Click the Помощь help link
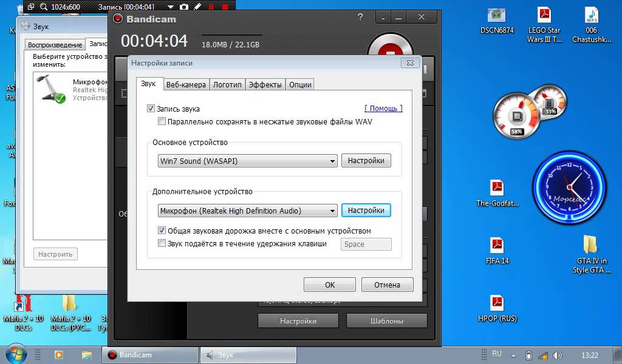Image resolution: width=622 pixels, height=364 pixels. (383, 108)
